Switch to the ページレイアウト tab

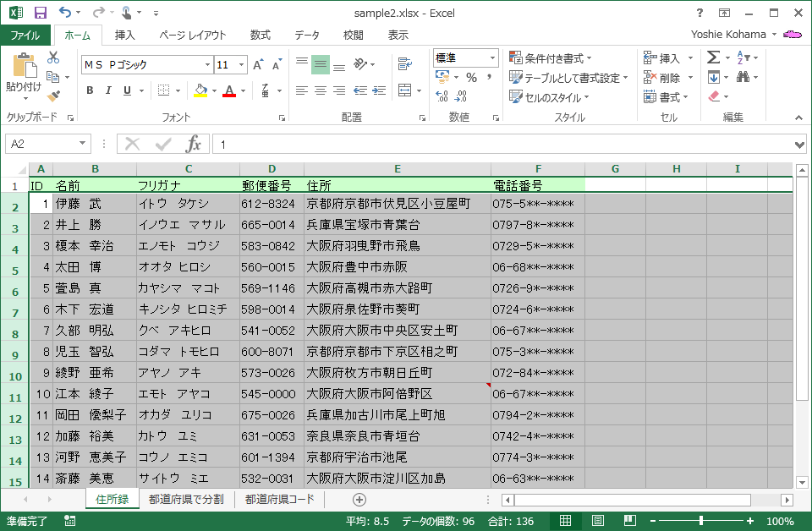(193, 36)
